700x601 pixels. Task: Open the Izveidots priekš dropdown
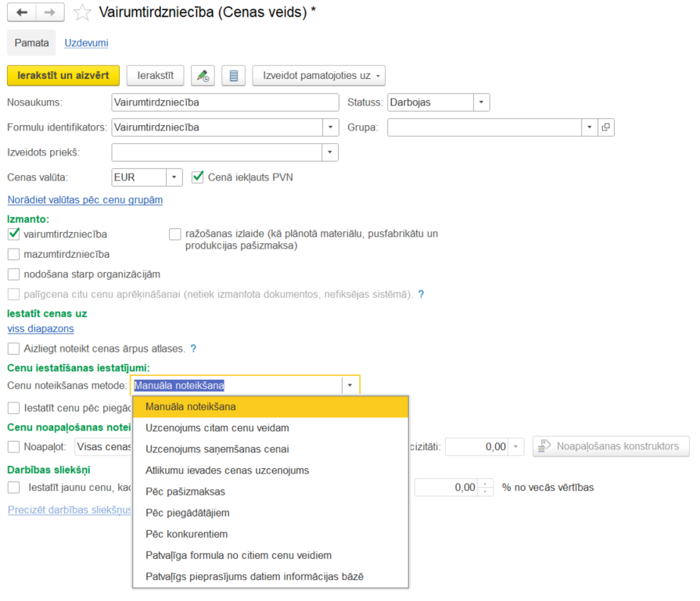331,152
